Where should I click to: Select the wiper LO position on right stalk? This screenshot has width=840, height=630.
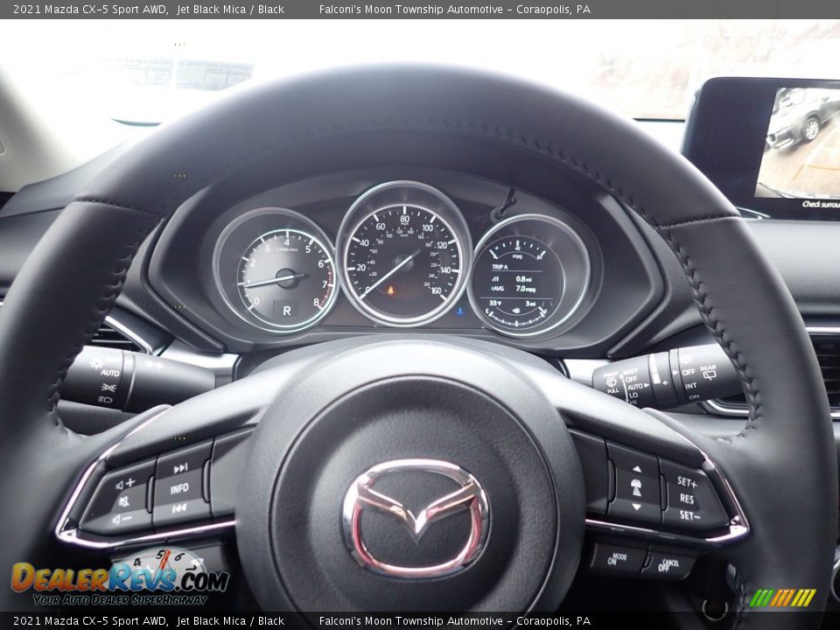pyautogui.click(x=633, y=395)
